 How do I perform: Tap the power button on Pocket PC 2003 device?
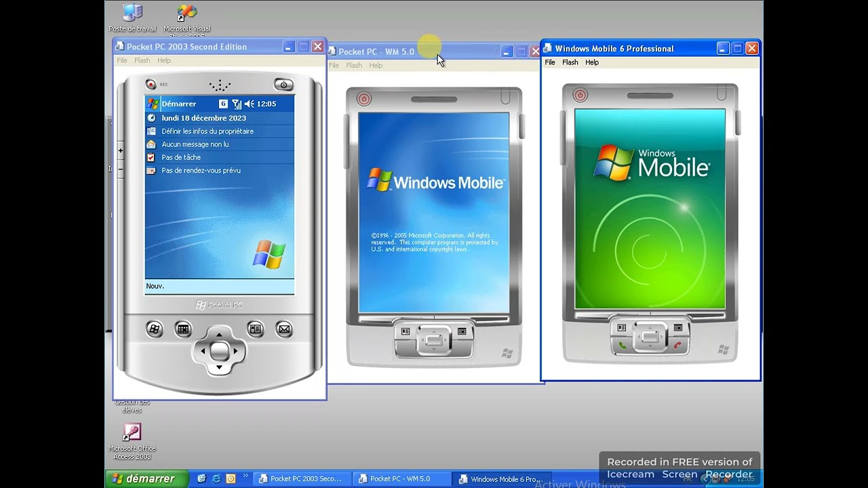[x=283, y=85]
